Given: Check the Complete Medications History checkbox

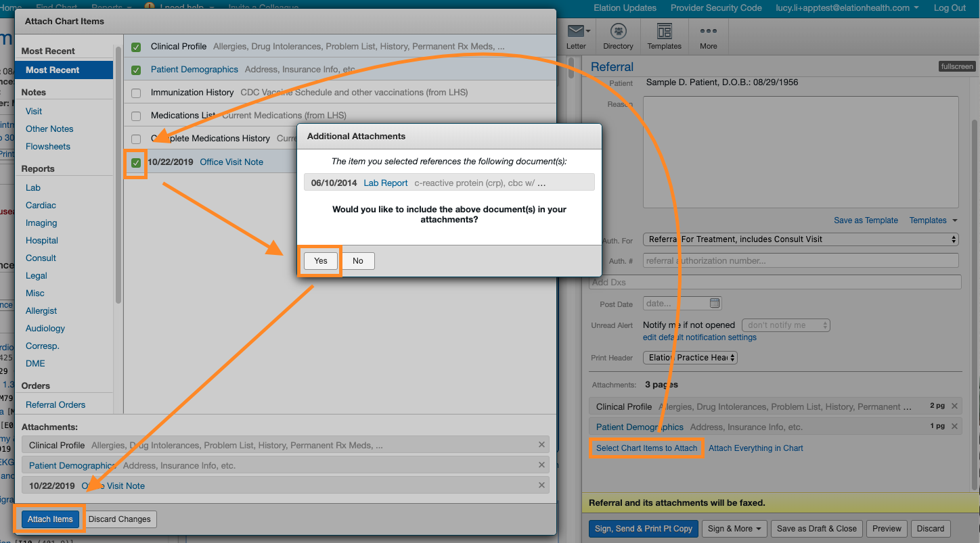Looking at the screenshot, I should (136, 139).
